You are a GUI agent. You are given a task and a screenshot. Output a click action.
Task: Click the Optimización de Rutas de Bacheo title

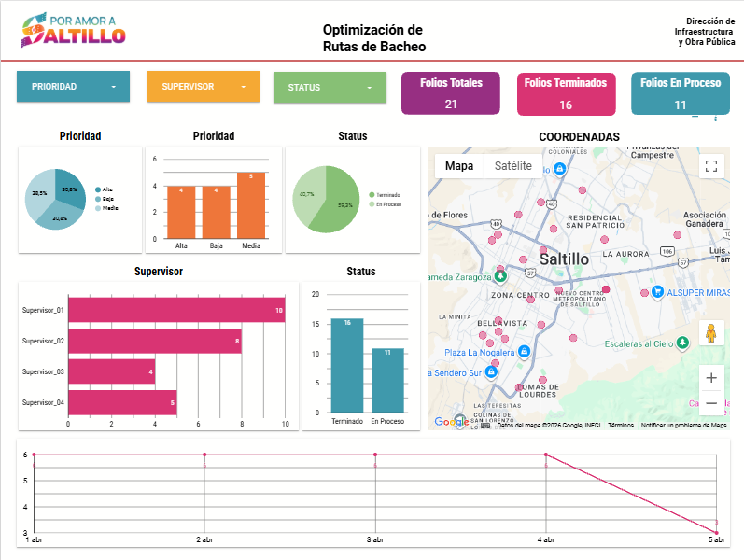[374, 38]
